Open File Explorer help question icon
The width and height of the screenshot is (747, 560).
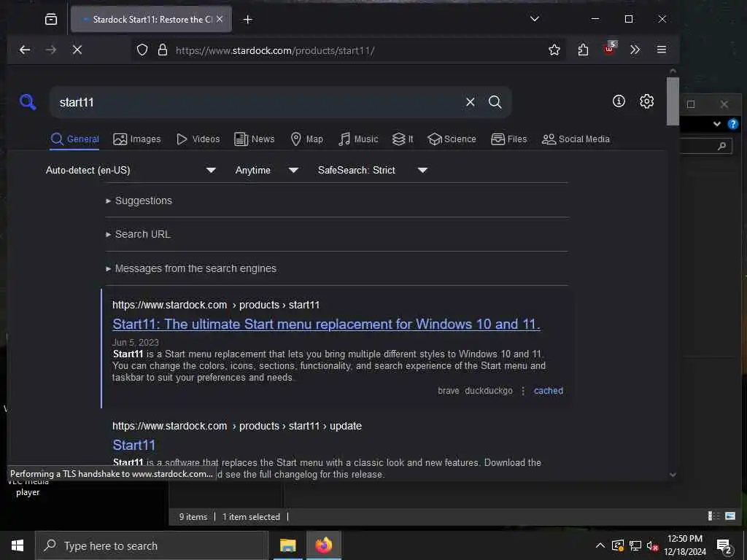732,124
